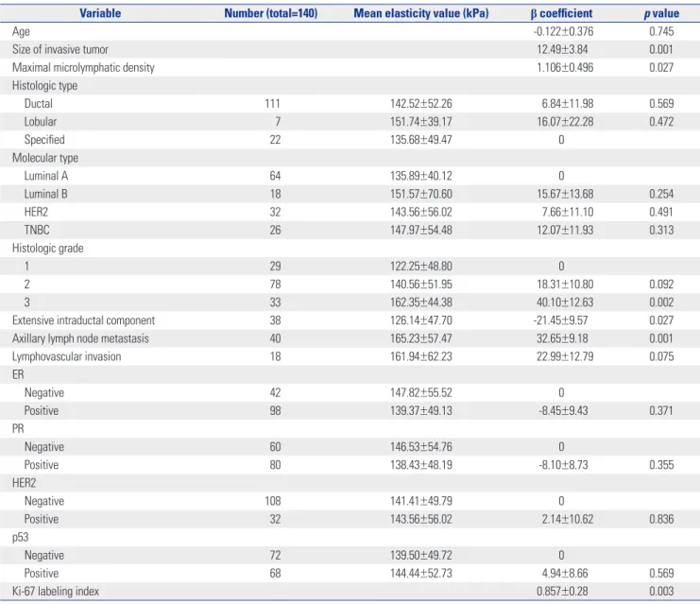Click the coefficient '1.106±0.496'
This screenshot has width=700, height=604.
tap(565, 68)
